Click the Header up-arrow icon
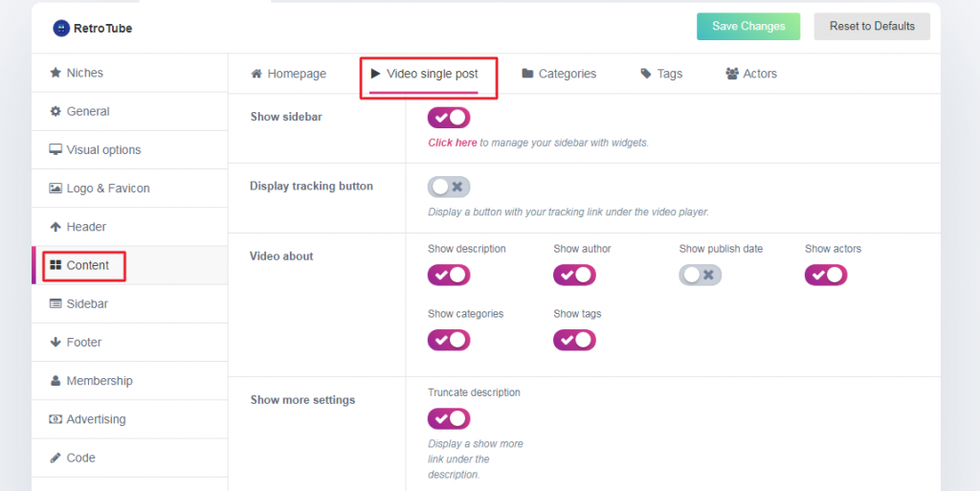The width and height of the screenshot is (980, 491). pyautogui.click(x=56, y=227)
